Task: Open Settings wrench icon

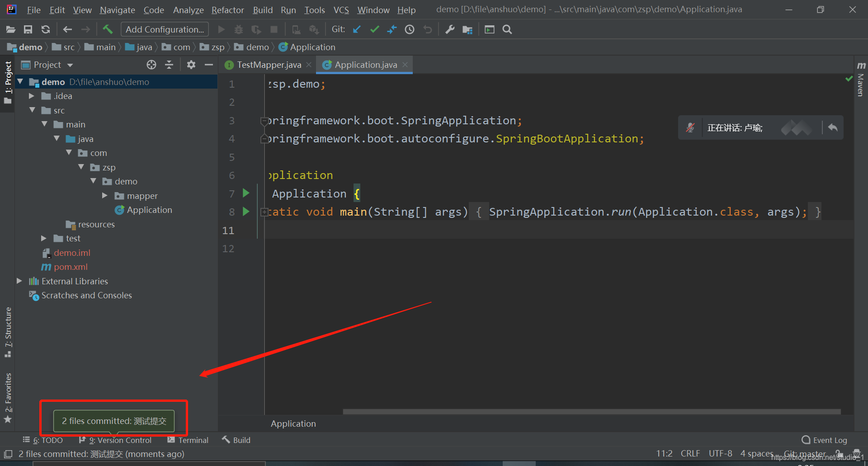Action: pos(450,29)
